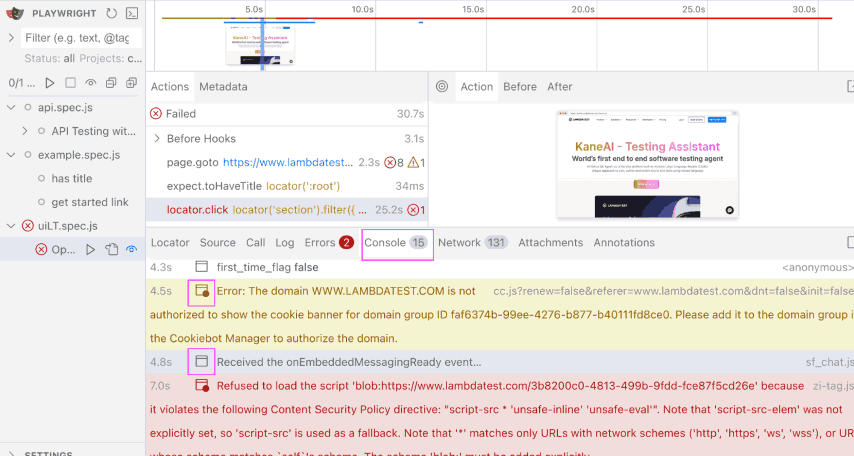
Task: Open the Metadata tab
Action: [x=222, y=87]
